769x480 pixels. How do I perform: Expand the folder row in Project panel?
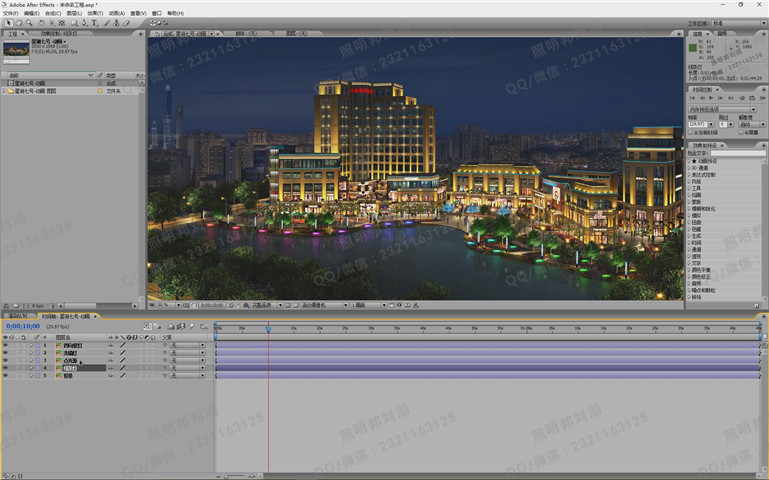tap(4, 91)
